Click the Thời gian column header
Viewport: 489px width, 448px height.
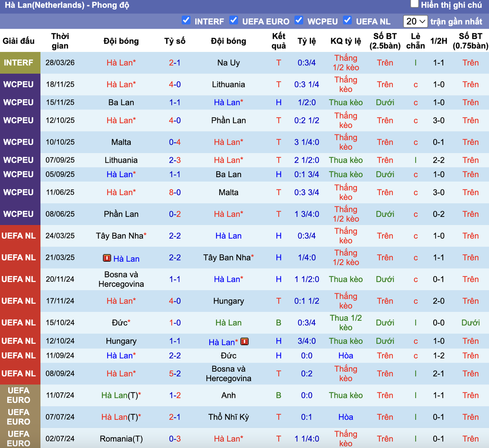60,41
